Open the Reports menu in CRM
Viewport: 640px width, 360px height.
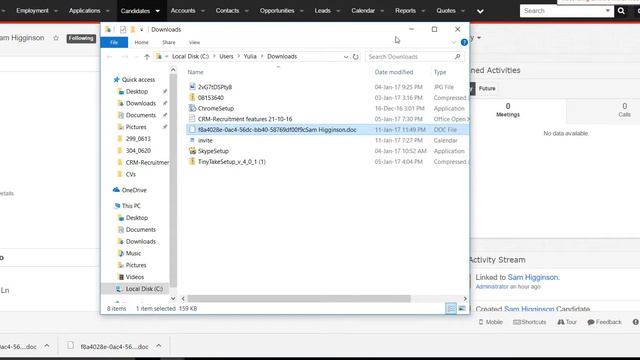click(x=405, y=11)
